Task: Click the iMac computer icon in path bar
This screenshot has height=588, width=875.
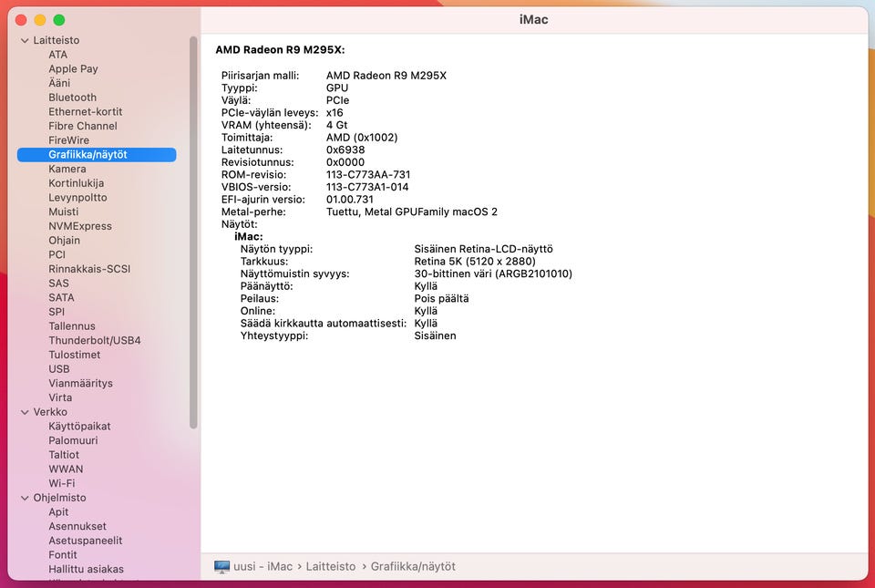Action: point(221,567)
